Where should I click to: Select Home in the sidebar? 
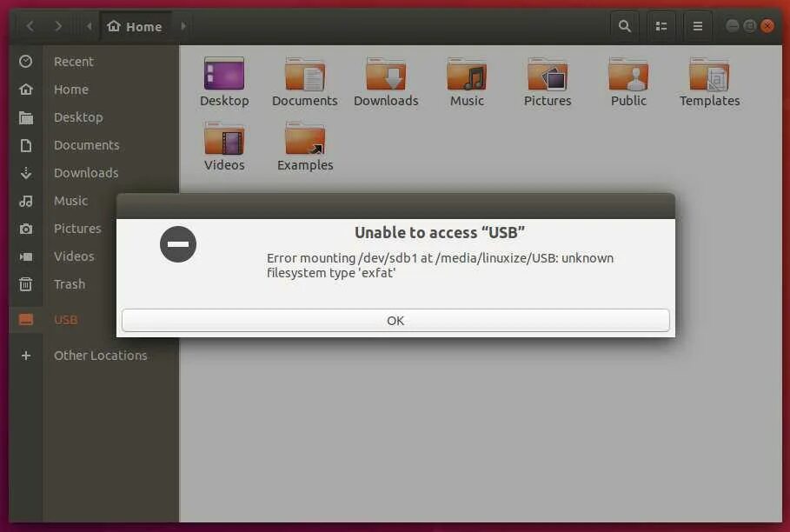pos(94,90)
